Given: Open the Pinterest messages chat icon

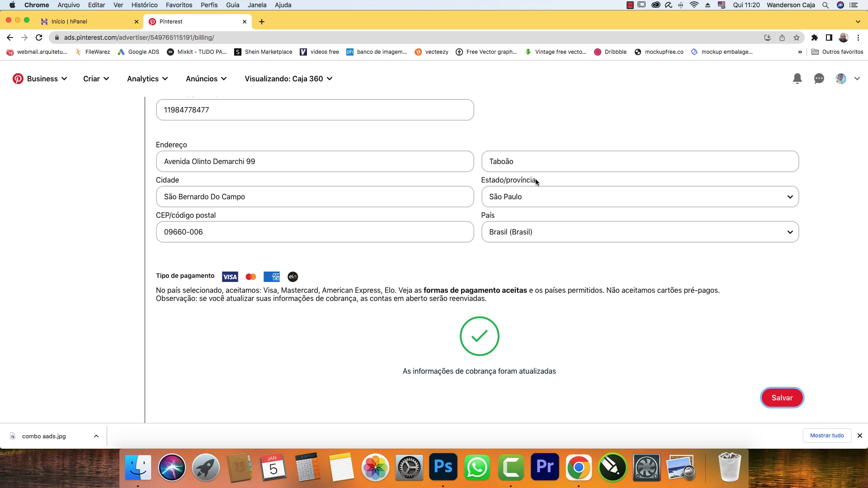Looking at the screenshot, I should tap(819, 79).
